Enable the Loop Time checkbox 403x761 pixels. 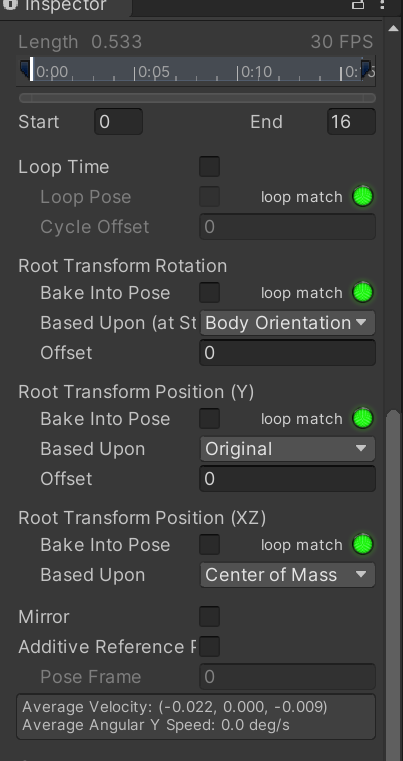click(210, 166)
